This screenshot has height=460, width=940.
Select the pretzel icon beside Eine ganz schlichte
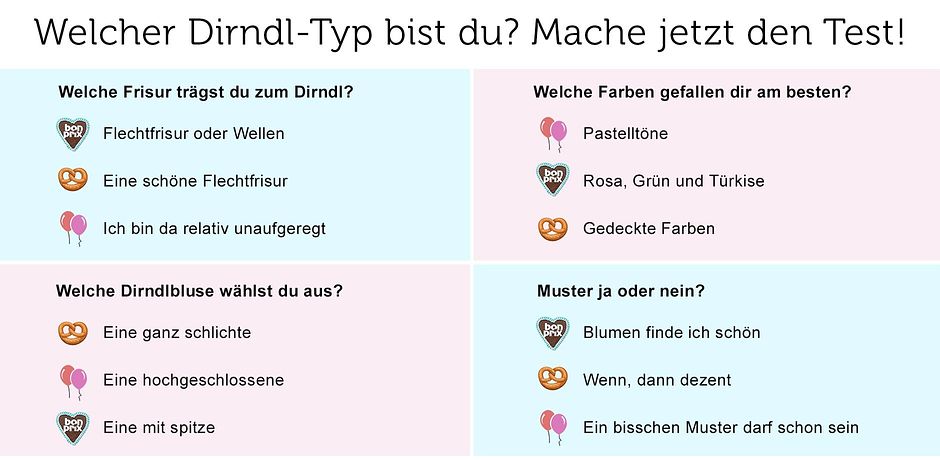tap(73, 333)
